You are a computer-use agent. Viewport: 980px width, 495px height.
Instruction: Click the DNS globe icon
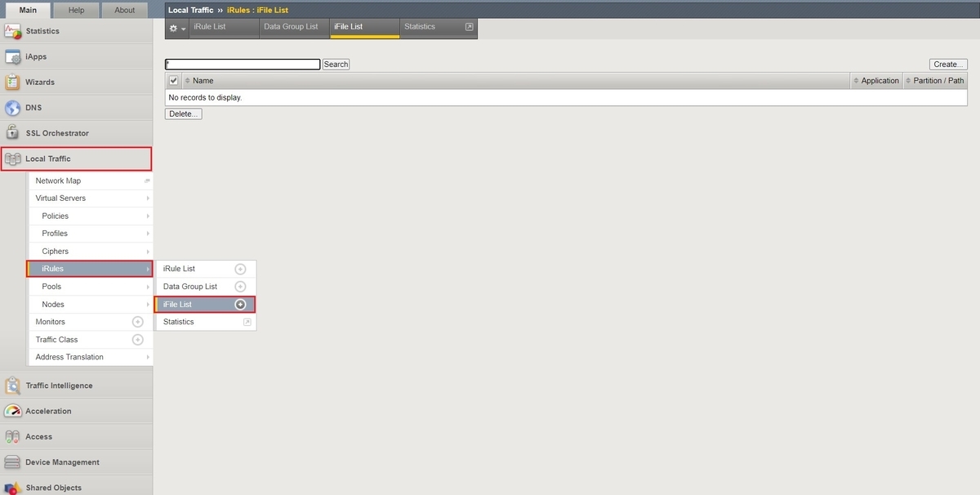[14, 107]
